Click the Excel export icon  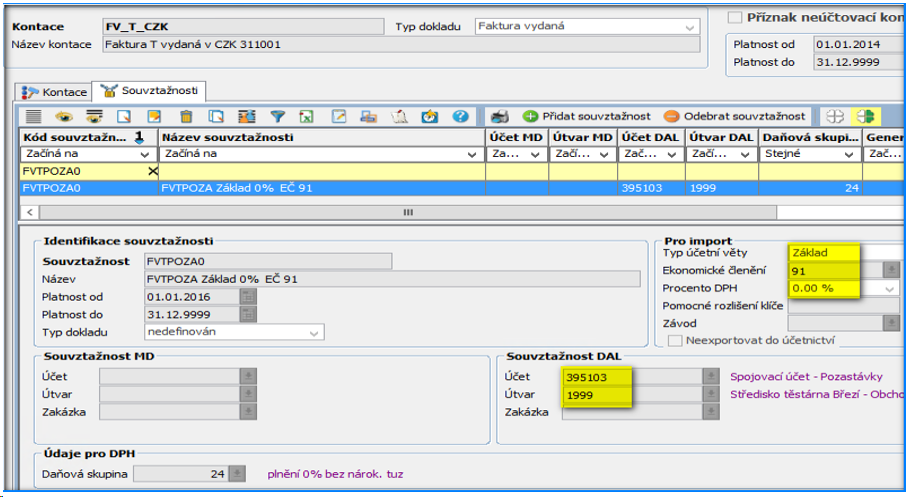click(x=307, y=116)
